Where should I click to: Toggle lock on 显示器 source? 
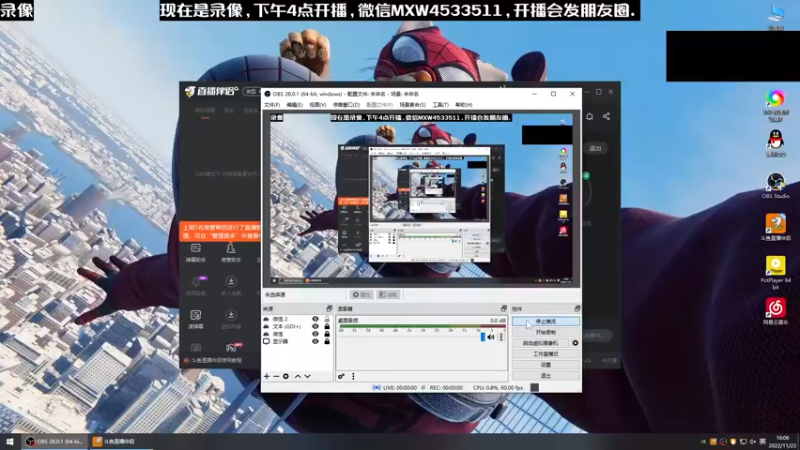(327, 341)
